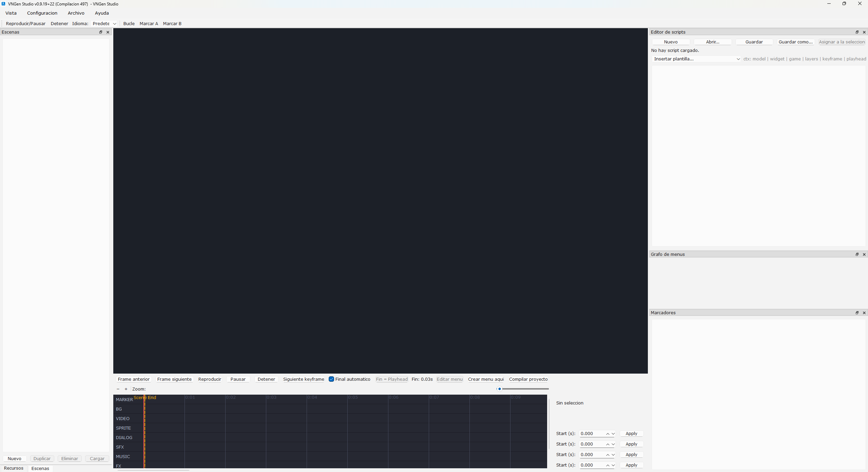Click the timeline zoom out minus icon
The width and height of the screenshot is (868, 472).
118,389
